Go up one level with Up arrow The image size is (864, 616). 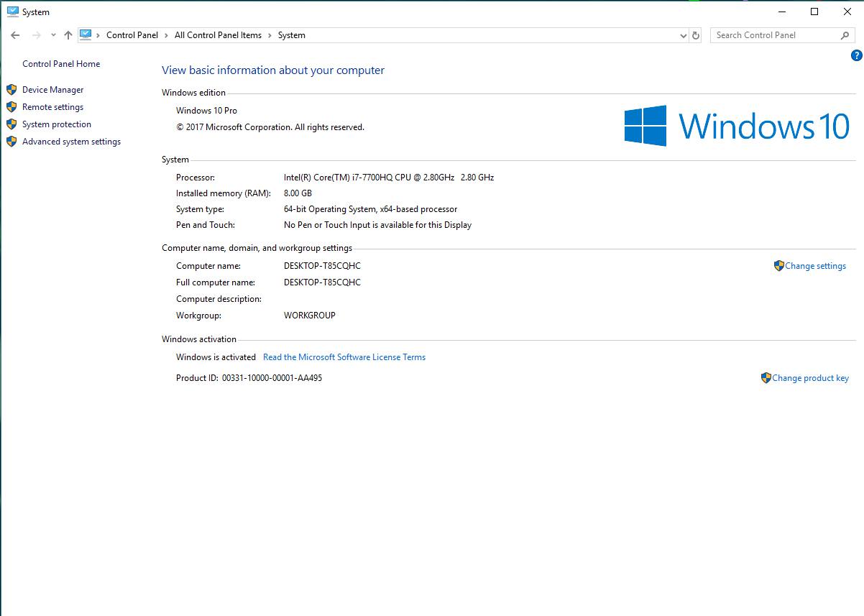pyautogui.click(x=68, y=35)
